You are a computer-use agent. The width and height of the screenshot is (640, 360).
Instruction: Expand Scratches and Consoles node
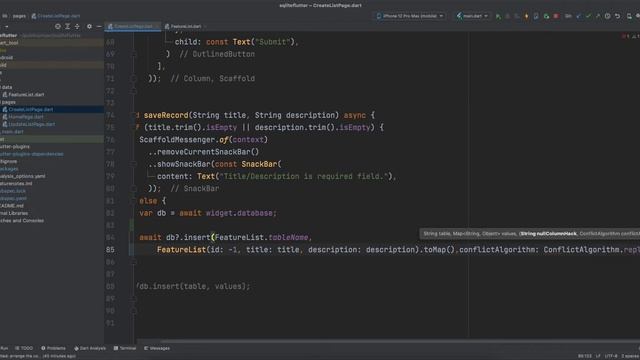pyautogui.click(x=22, y=220)
